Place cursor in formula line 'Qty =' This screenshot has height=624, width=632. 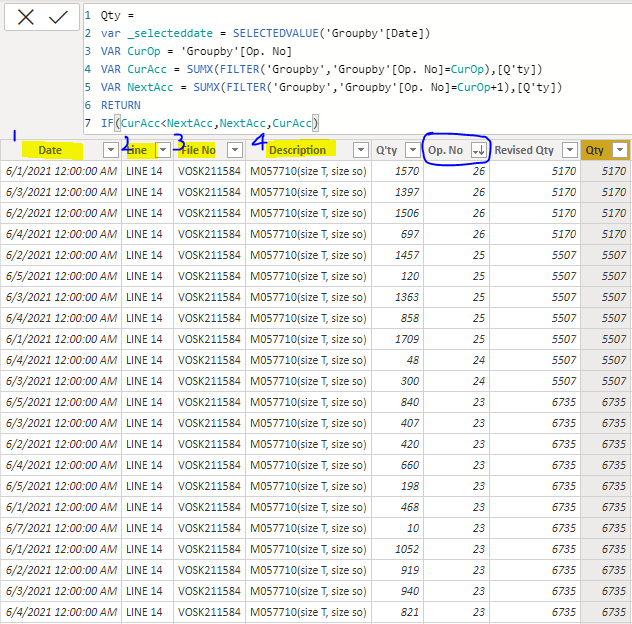117,15
